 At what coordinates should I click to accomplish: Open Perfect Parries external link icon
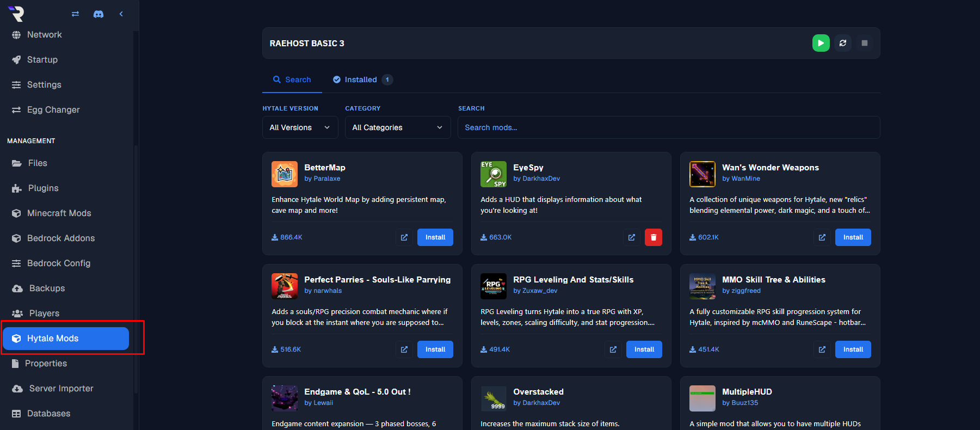(404, 349)
